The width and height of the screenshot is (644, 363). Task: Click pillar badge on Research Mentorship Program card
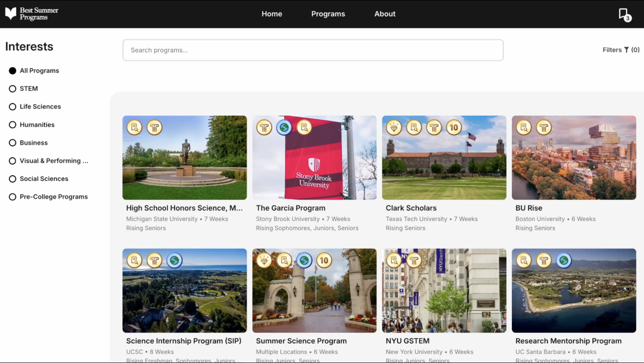(x=544, y=260)
